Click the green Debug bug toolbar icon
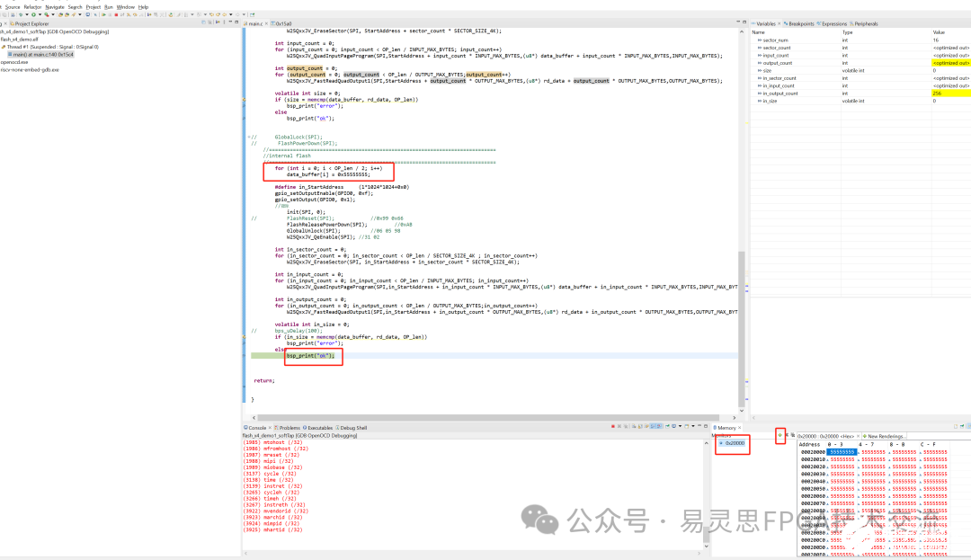Screen dimensions: 971x560 pos(21,15)
